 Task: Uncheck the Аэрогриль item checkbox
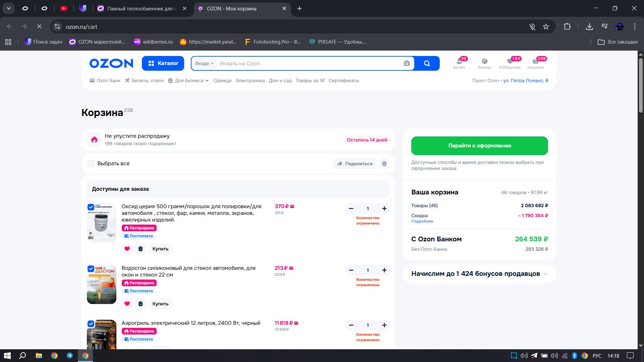point(91,324)
